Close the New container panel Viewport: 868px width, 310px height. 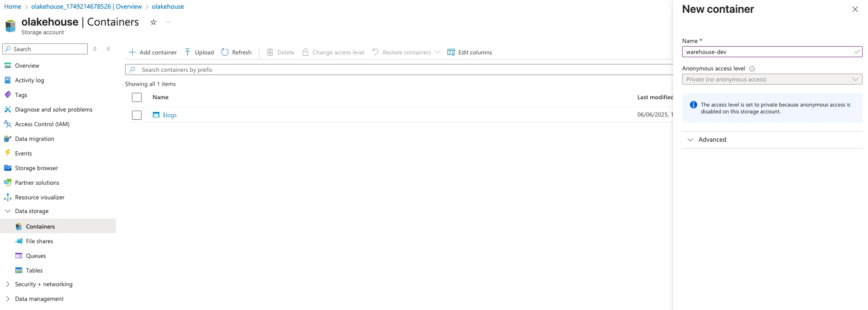[x=855, y=9]
